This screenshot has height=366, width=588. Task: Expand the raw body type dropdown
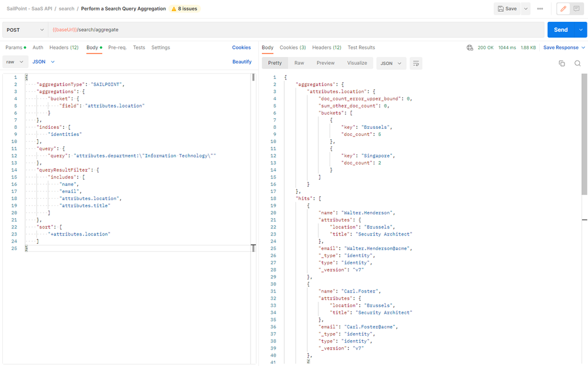point(15,61)
